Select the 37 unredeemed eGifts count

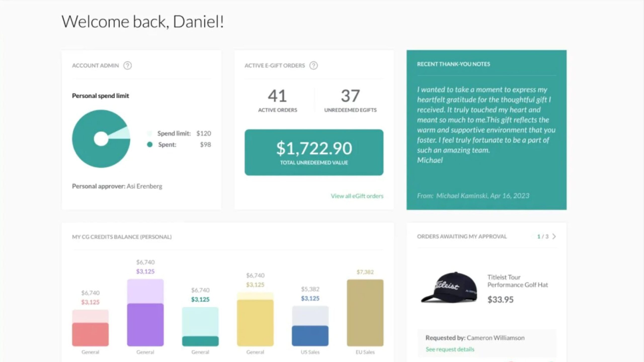350,96
